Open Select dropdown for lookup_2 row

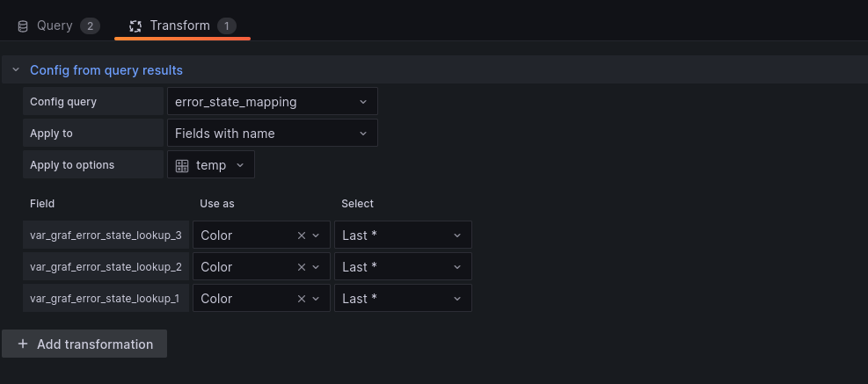(403, 267)
